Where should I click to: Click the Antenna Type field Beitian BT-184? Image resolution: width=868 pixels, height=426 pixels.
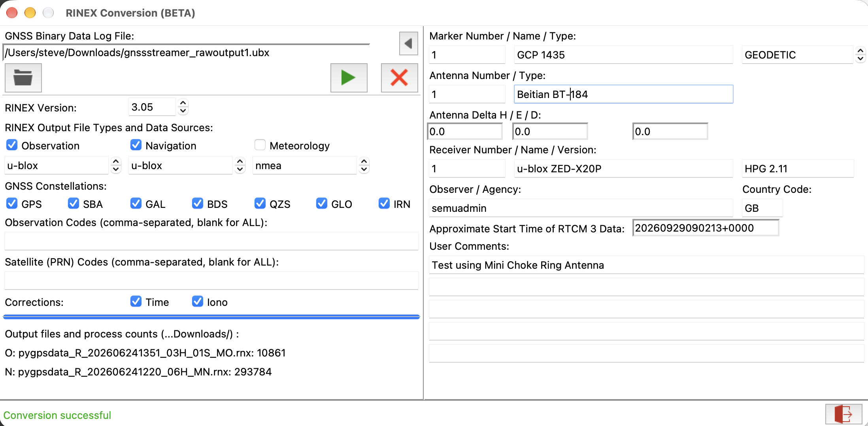click(623, 94)
